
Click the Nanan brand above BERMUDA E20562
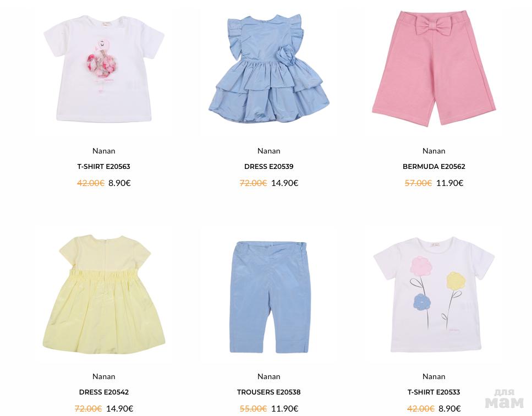pos(434,151)
